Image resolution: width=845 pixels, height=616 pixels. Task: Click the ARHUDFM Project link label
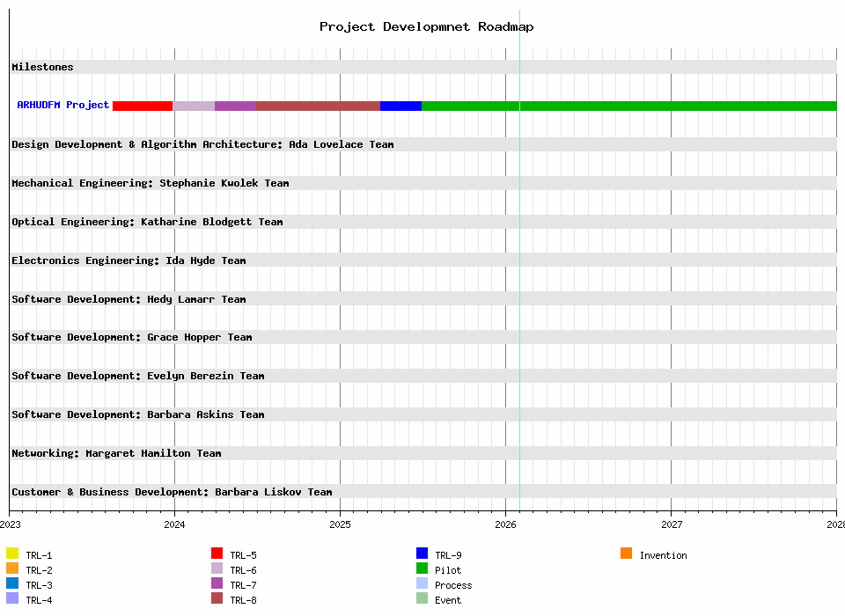(63, 106)
